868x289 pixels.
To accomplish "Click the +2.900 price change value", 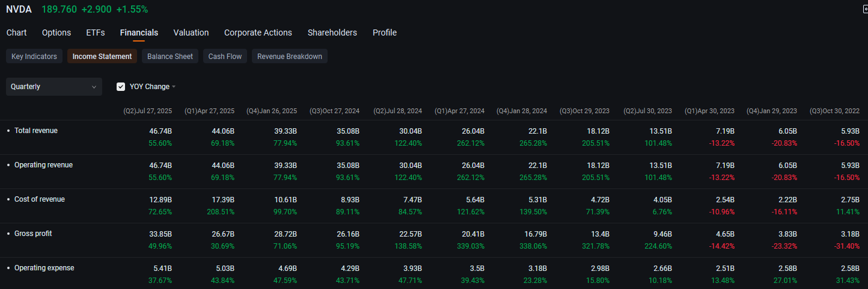I will (96, 9).
